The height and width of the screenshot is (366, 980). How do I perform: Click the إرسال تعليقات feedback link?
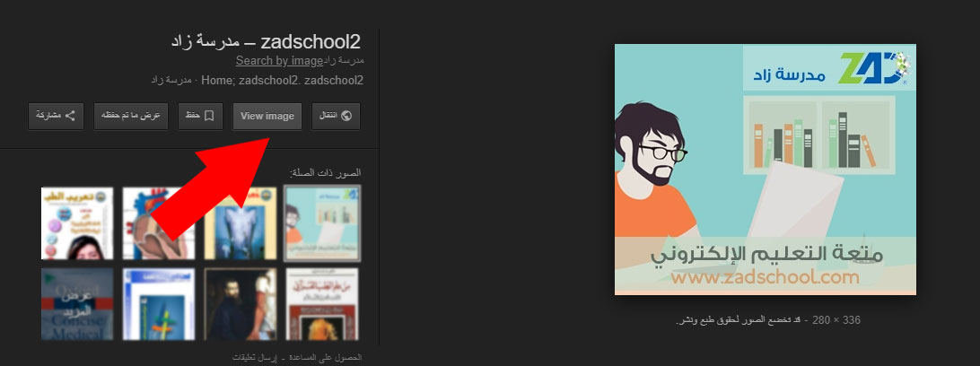(254, 358)
